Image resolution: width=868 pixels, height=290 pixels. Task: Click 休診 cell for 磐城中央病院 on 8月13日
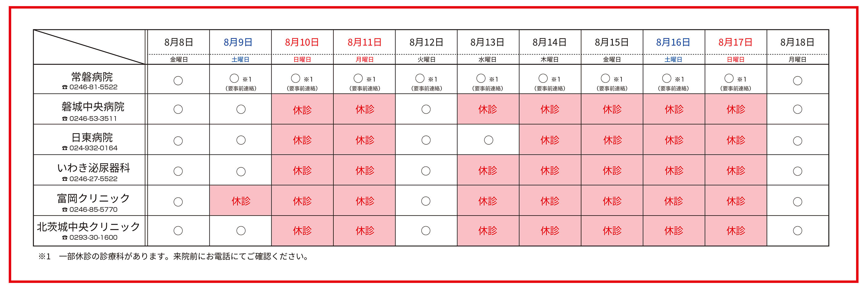coord(488,109)
